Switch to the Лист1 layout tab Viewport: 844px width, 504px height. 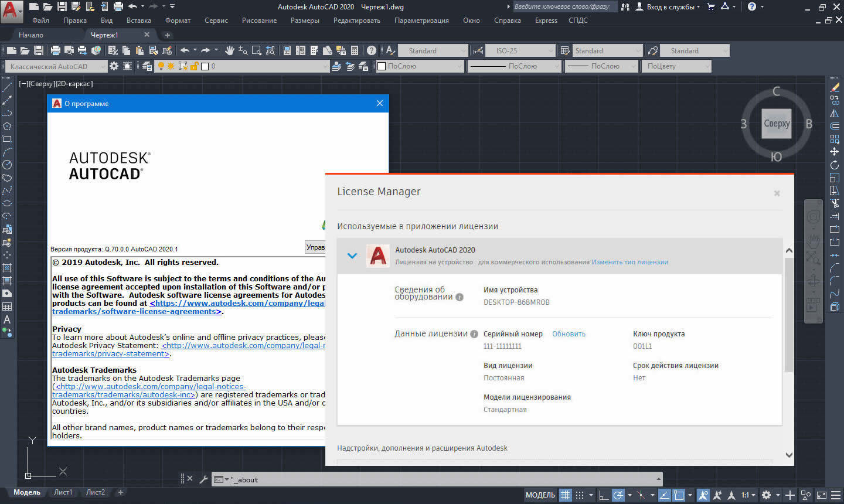63,492
